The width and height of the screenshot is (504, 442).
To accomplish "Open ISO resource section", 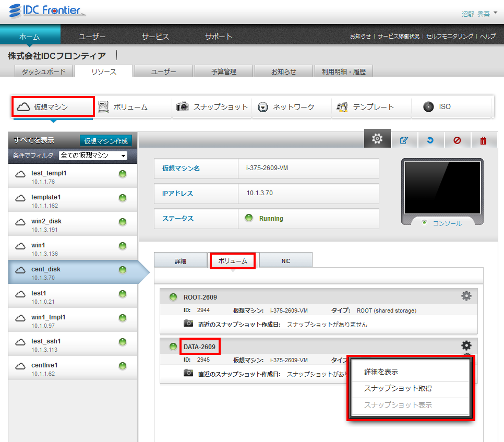I will [x=451, y=107].
